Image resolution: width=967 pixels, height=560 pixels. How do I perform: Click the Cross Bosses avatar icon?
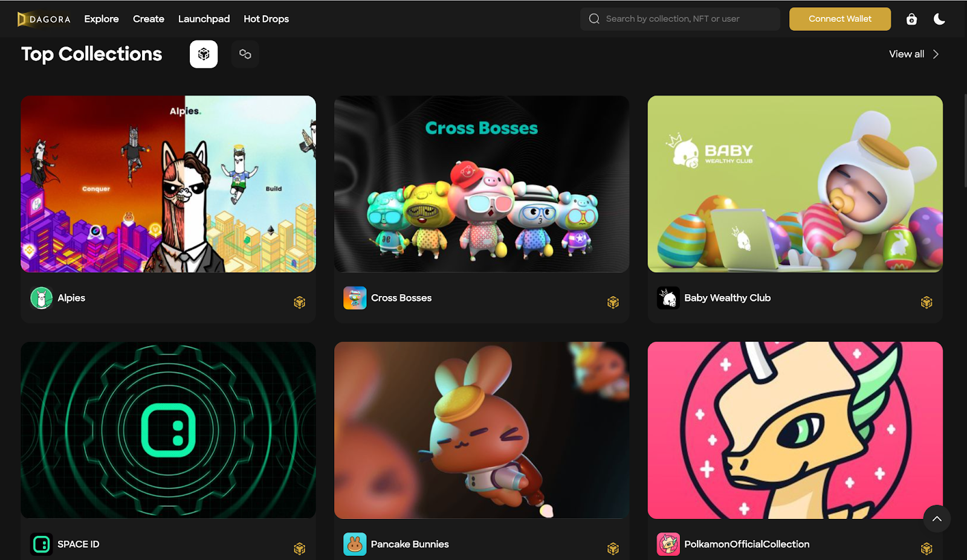(x=355, y=298)
